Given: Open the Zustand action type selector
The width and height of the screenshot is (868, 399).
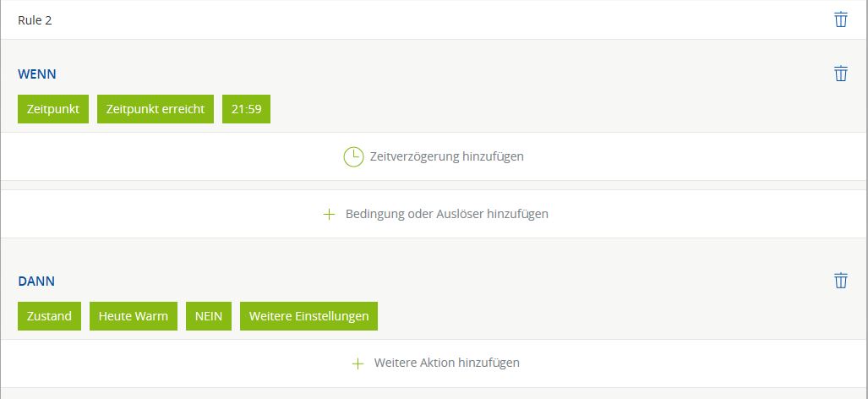Looking at the screenshot, I should tap(49, 316).
